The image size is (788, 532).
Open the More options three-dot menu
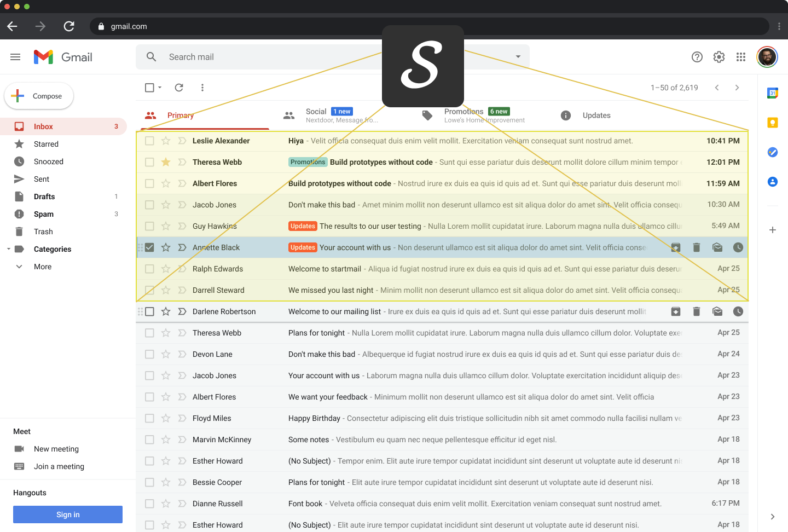[202, 88]
